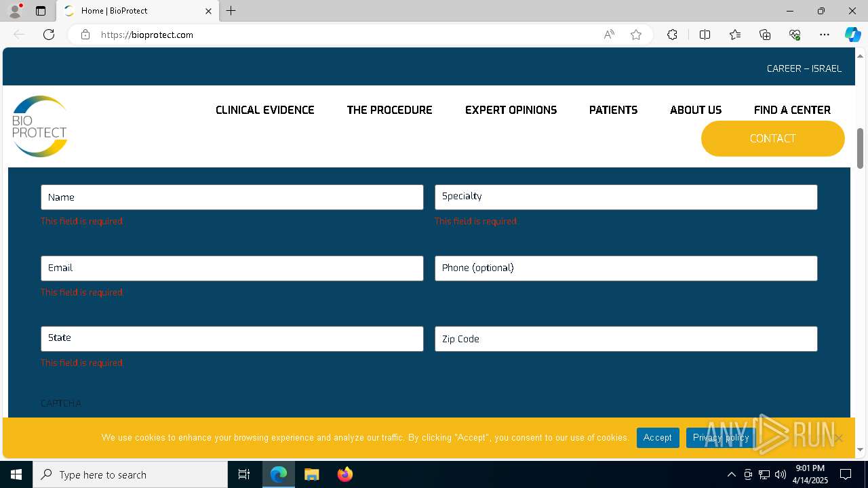The width and height of the screenshot is (868, 488).
Task: Open the Privacy policy button
Action: [721, 438]
